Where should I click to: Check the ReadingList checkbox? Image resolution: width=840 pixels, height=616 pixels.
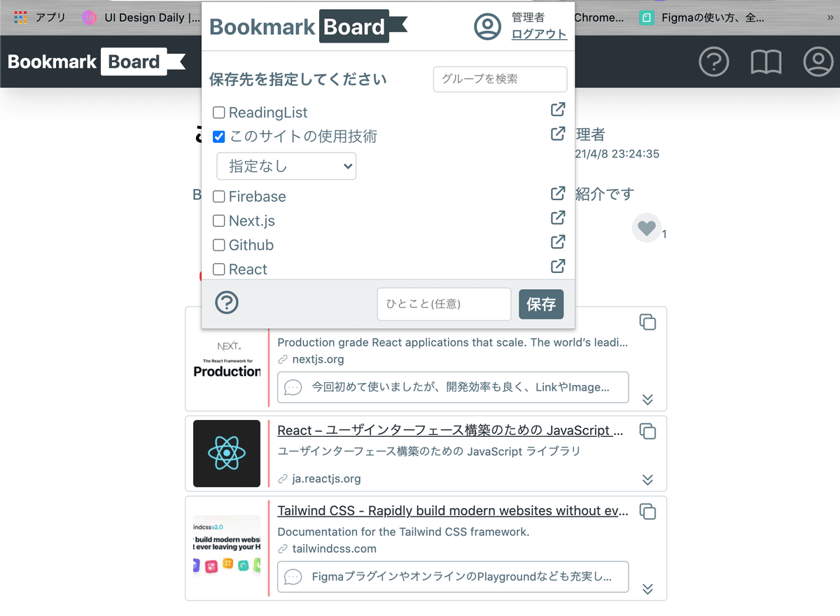click(x=218, y=113)
